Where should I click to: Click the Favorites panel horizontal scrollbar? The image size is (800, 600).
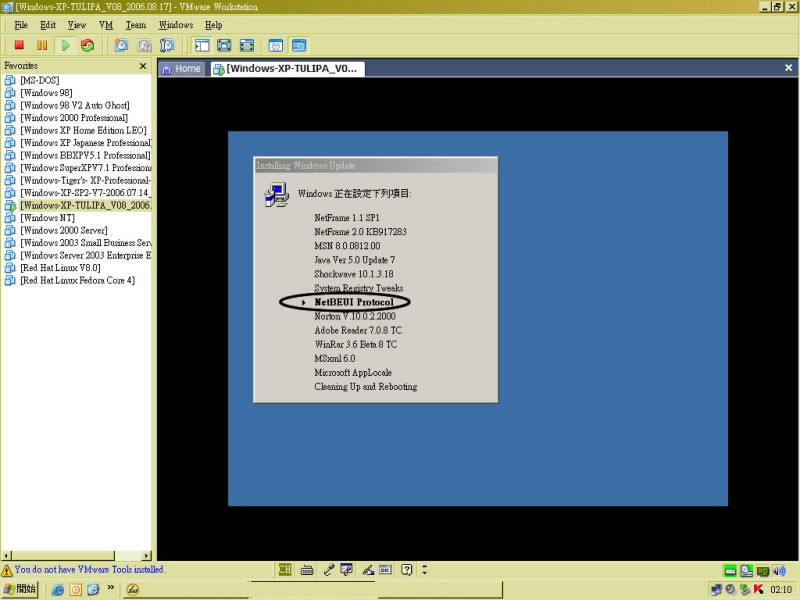[x=76, y=553]
